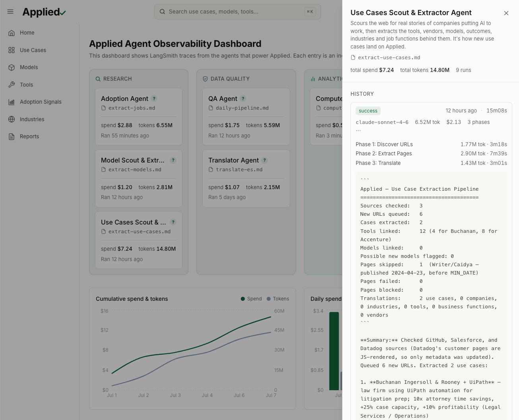Click the HISTORY heading
Screen dimensions: 519x420
click(362, 94)
